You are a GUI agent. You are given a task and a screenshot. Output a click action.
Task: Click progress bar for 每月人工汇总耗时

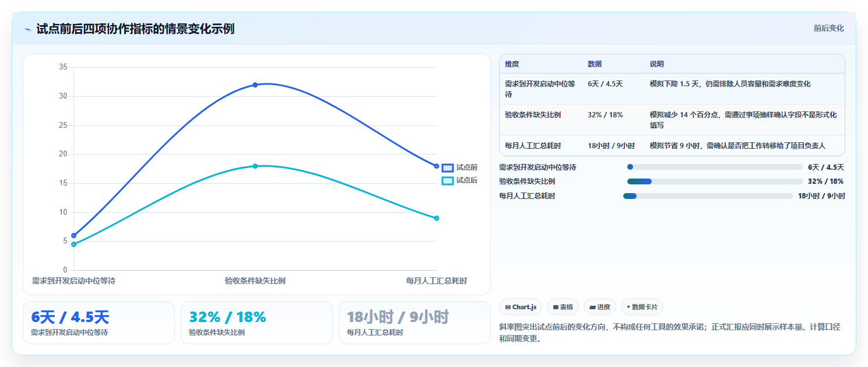708,196
